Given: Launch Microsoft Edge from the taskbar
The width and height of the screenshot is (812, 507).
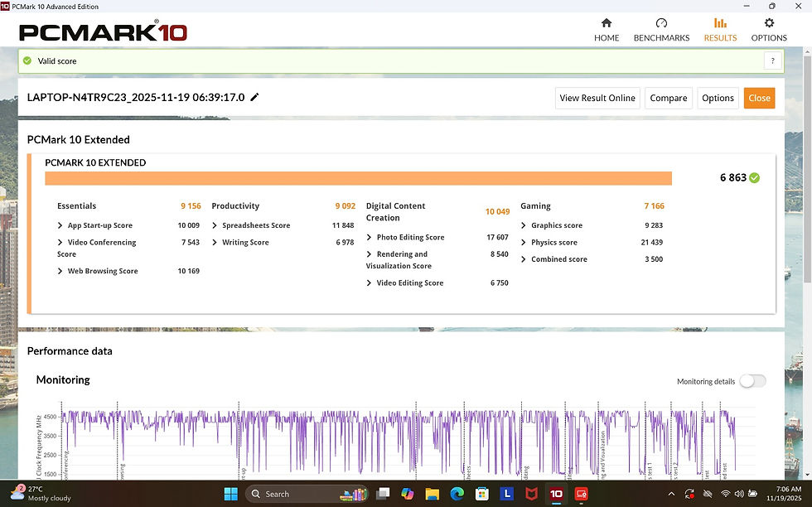Looking at the screenshot, I should [x=457, y=494].
